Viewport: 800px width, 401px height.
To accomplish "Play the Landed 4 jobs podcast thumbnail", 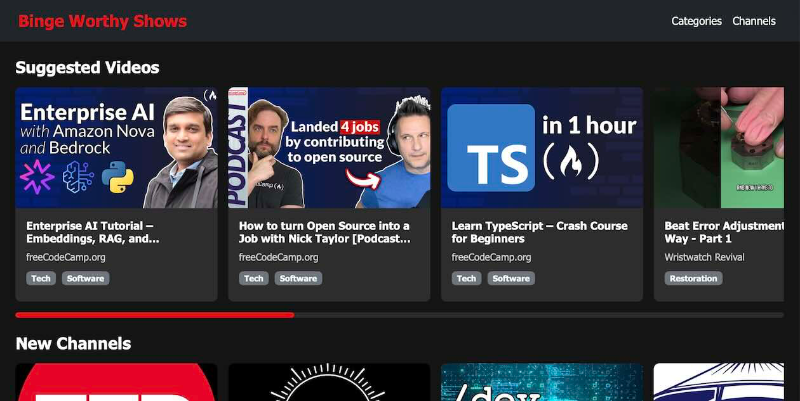I will [329, 148].
